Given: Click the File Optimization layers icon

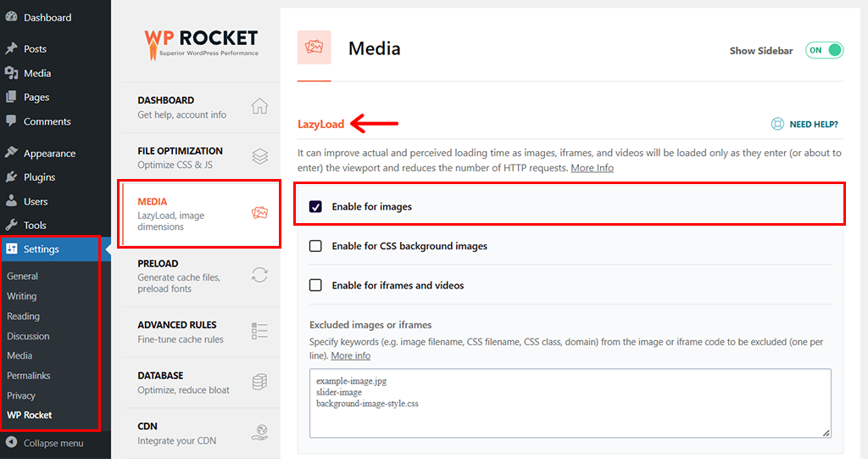Looking at the screenshot, I should coord(259,157).
